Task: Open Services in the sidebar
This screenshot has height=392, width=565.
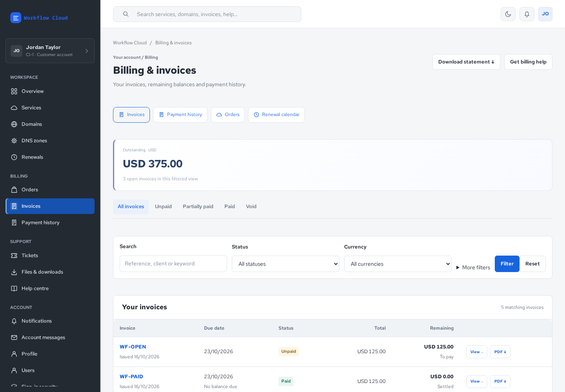Action: pos(50,108)
